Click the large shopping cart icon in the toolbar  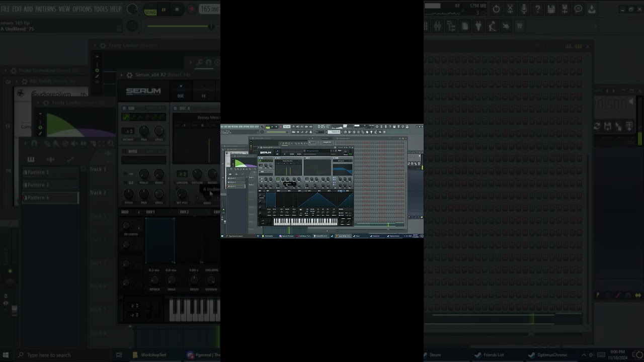click(520, 26)
